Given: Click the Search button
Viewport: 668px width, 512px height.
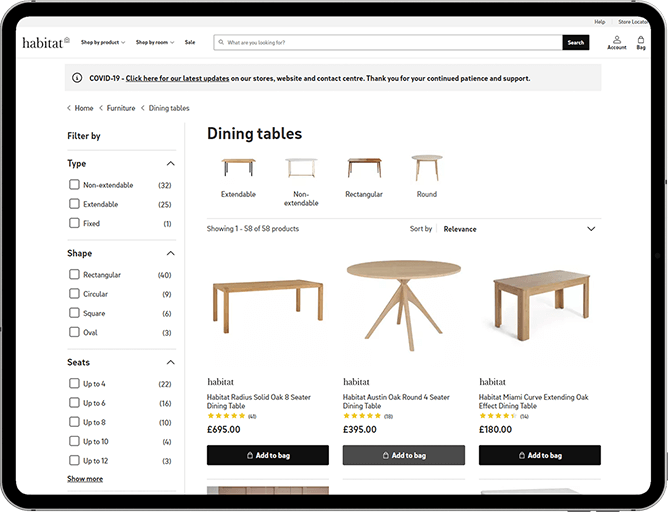Looking at the screenshot, I should tap(576, 42).
